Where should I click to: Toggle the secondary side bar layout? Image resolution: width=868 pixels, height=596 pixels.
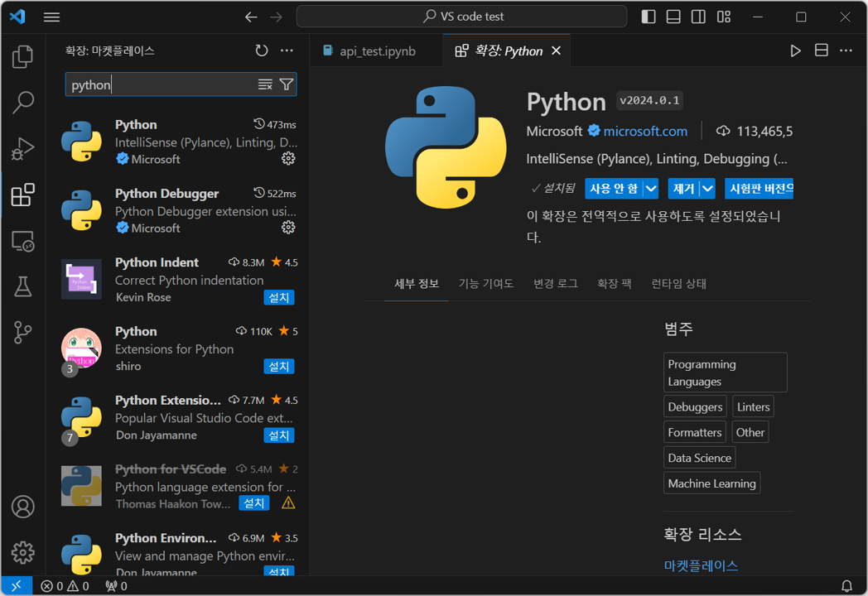pyautogui.click(x=698, y=17)
